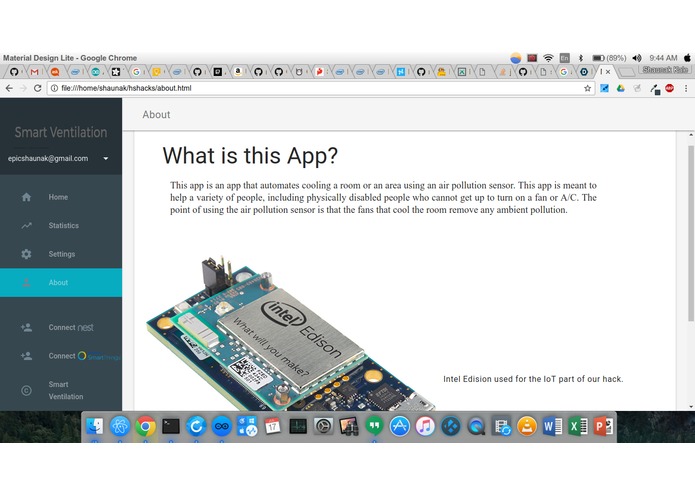Open the Statistics page in sidebar
Image resolution: width=695 pixels, height=494 pixels.
[x=61, y=226]
